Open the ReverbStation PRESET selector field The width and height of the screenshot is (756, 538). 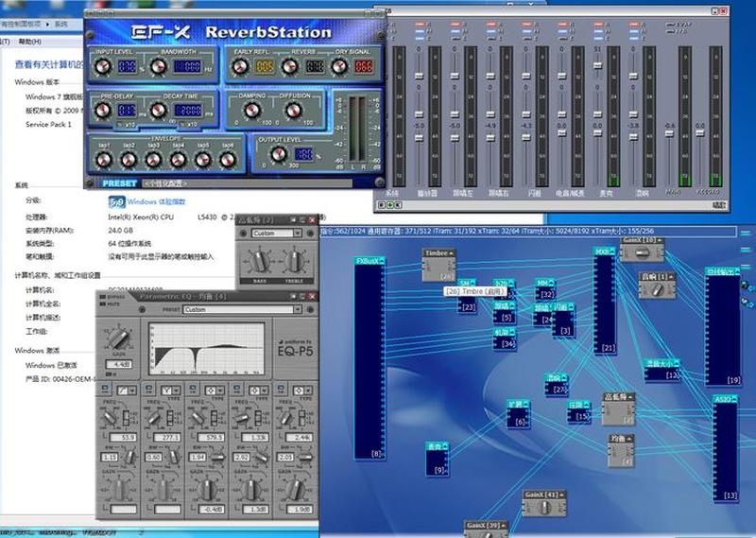pyautogui.click(x=247, y=183)
